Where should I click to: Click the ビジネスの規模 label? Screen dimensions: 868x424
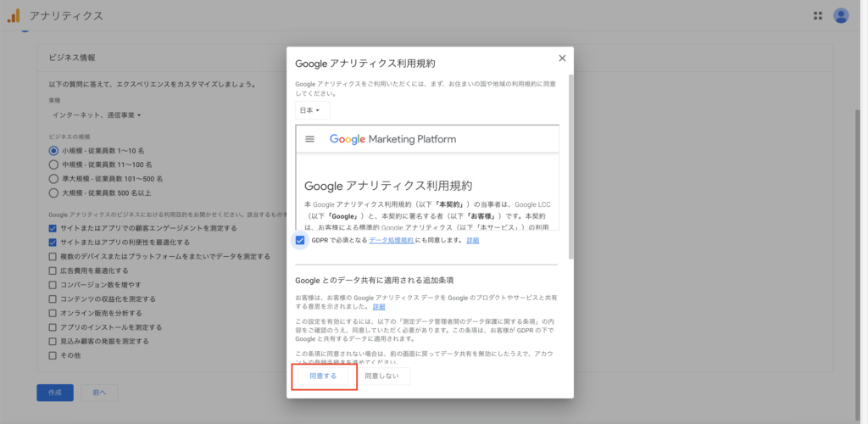tap(70, 137)
